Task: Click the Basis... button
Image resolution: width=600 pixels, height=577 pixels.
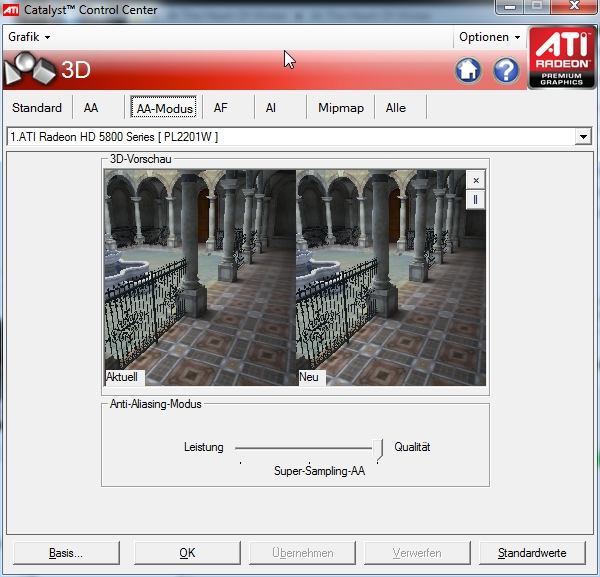Action: click(x=66, y=553)
